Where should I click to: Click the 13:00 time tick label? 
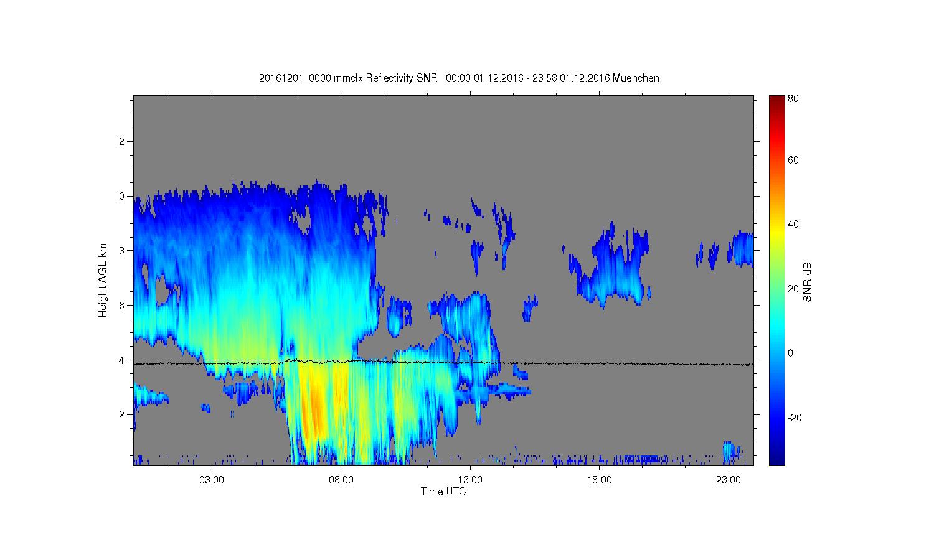click(470, 480)
